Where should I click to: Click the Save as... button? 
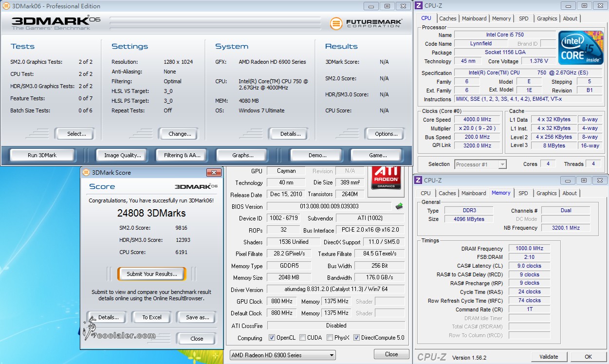pos(197,317)
